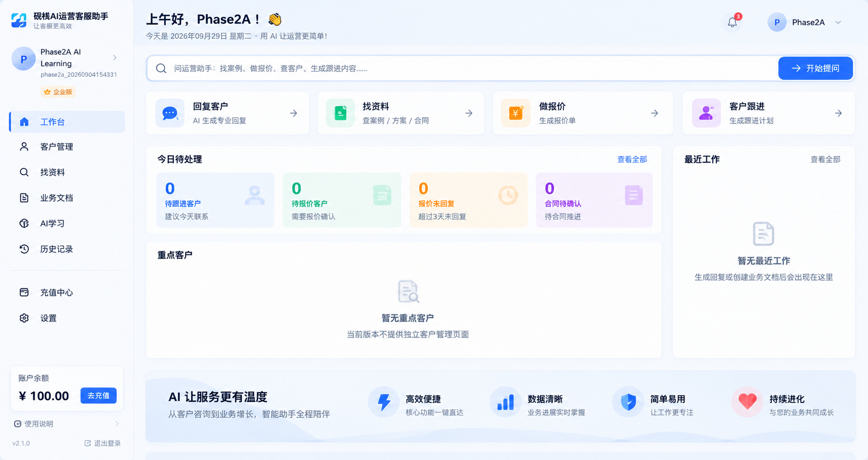Viewport: 868px width, 460px height.
Task: Click 查看全部 in 今日待处理
Action: click(x=632, y=159)
